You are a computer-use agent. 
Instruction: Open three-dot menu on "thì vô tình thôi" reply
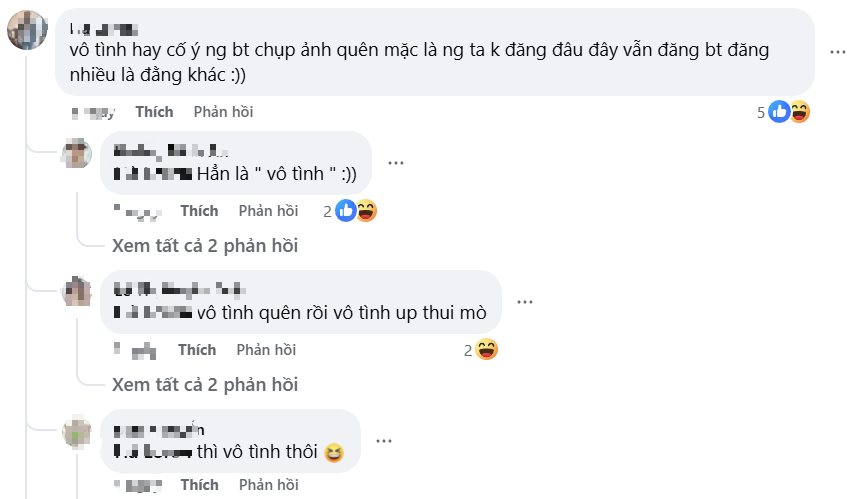pos(383,440)
